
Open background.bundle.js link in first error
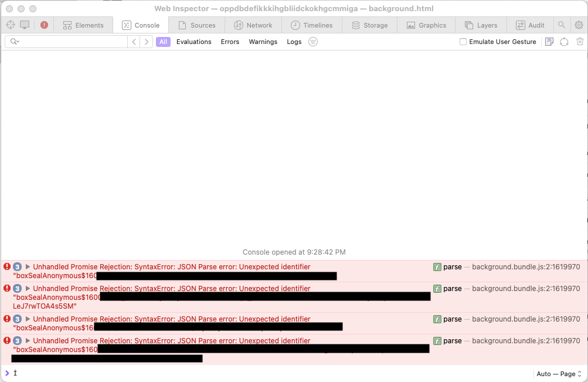525,267
